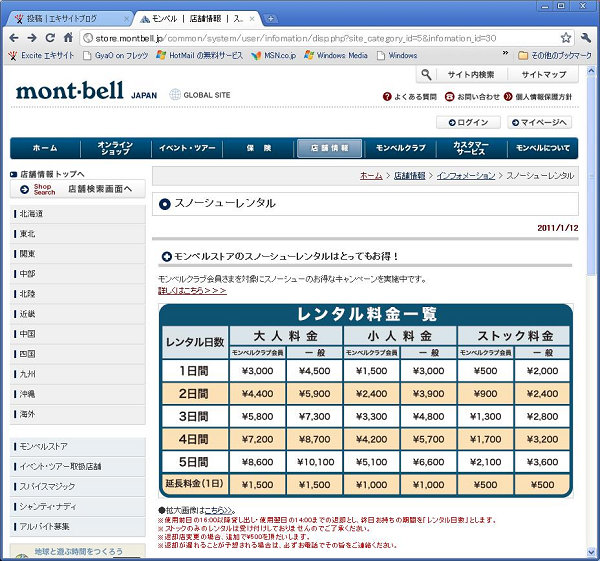Click the ログイン button

pyautogui.click(x=468, y=122)
